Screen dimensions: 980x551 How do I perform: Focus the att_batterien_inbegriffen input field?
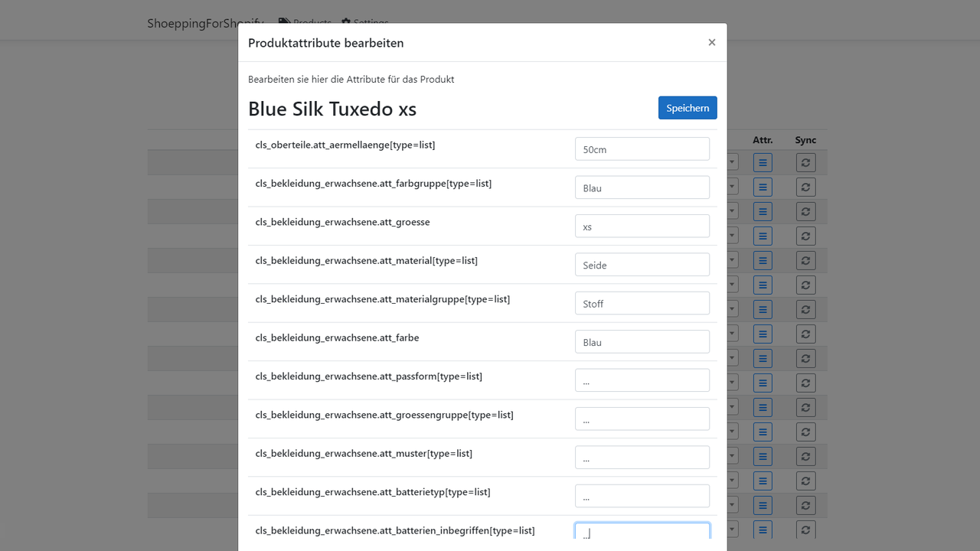[642, 532]
